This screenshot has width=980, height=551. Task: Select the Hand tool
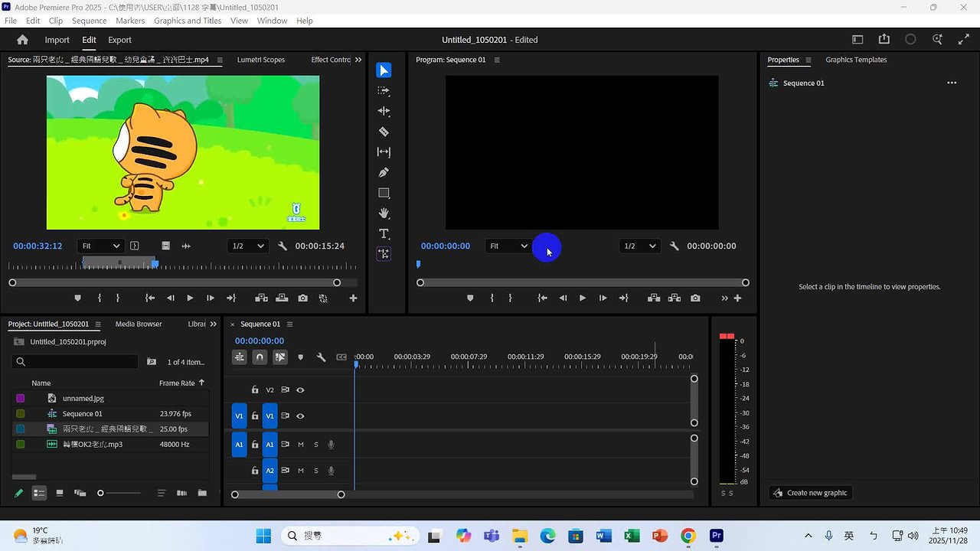384,214
